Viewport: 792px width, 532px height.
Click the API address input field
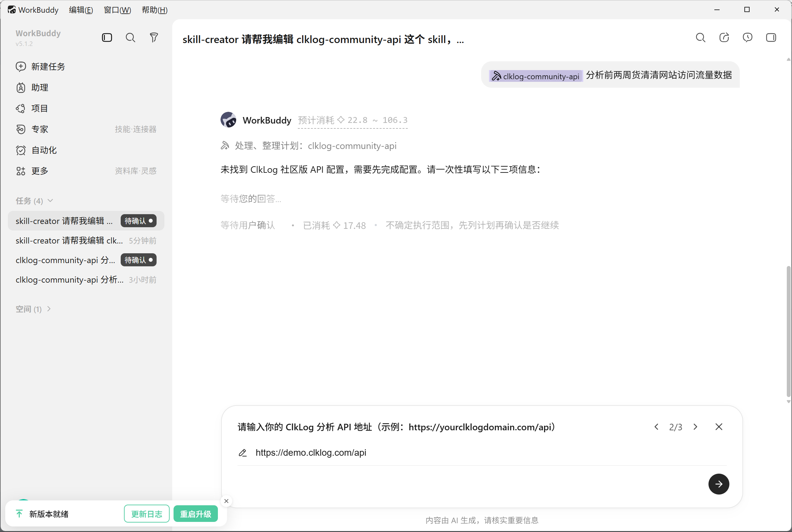482,452
